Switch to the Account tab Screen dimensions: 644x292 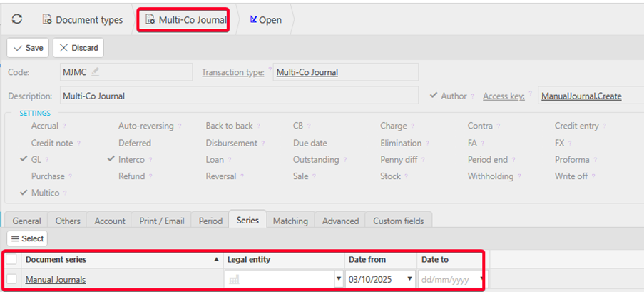pyautogui.click(x=110, y=221)
